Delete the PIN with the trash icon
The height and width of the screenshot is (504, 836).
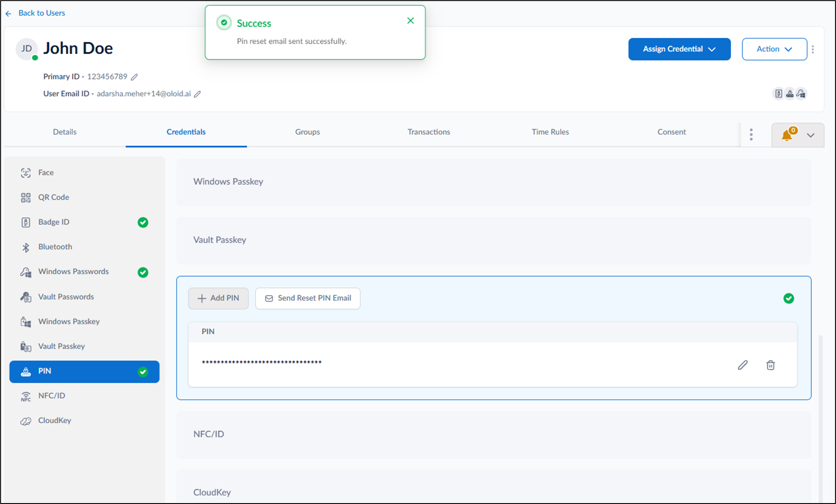(x=770, y=365)
